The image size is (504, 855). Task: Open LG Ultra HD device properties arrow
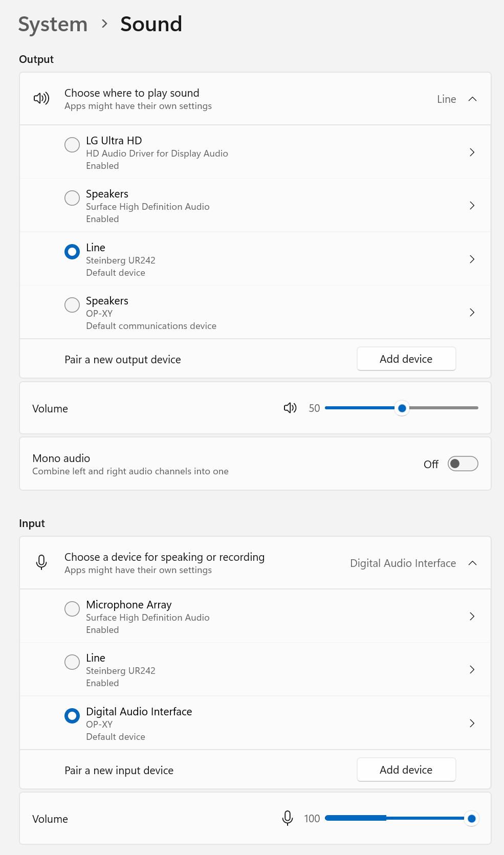[472, 152]
